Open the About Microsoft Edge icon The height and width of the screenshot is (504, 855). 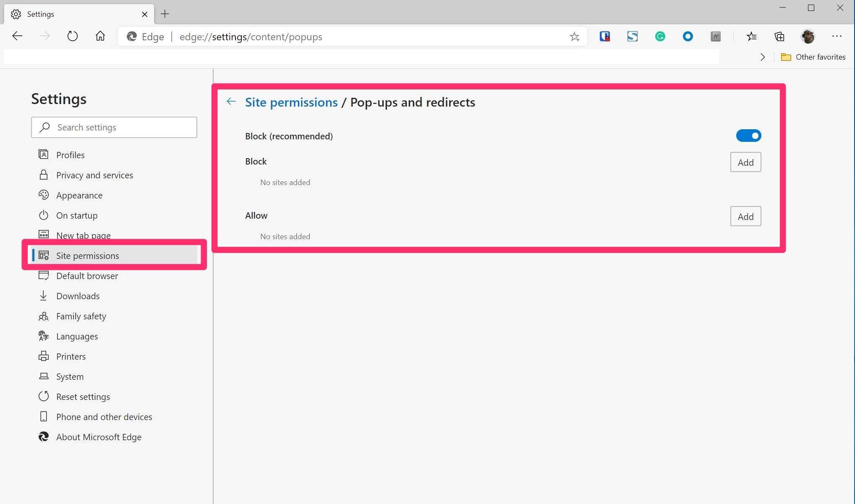(43, 437)
